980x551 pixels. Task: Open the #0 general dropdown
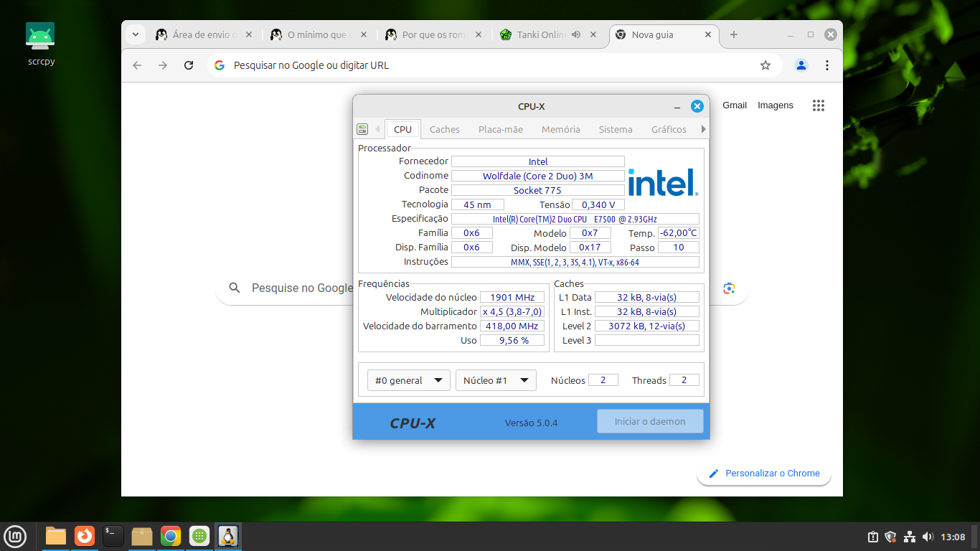pyautogui.click(x=409, y=380)
